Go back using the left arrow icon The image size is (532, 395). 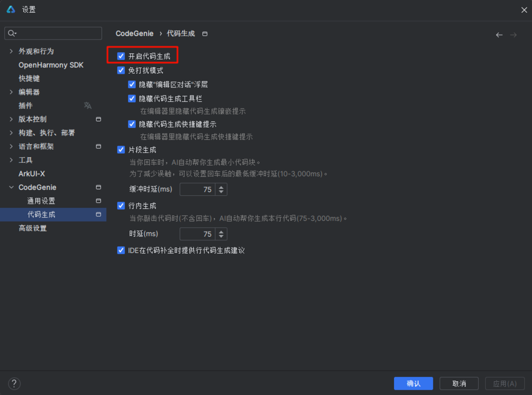(499, 35)
